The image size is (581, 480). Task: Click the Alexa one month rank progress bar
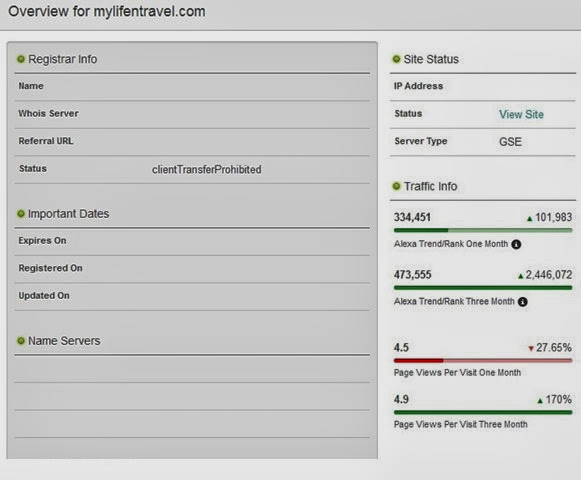point(483,230)
